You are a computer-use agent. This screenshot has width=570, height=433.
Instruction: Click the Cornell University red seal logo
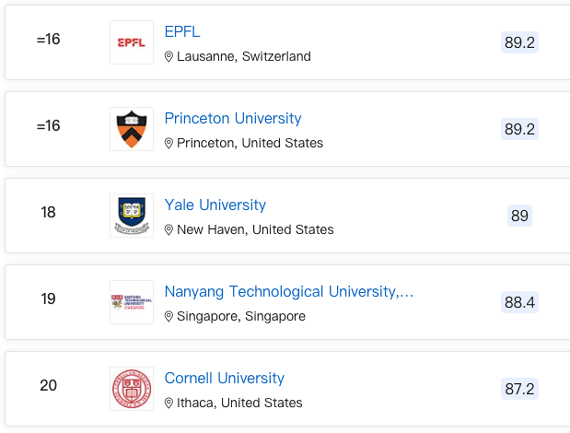[x=132, y=389]
